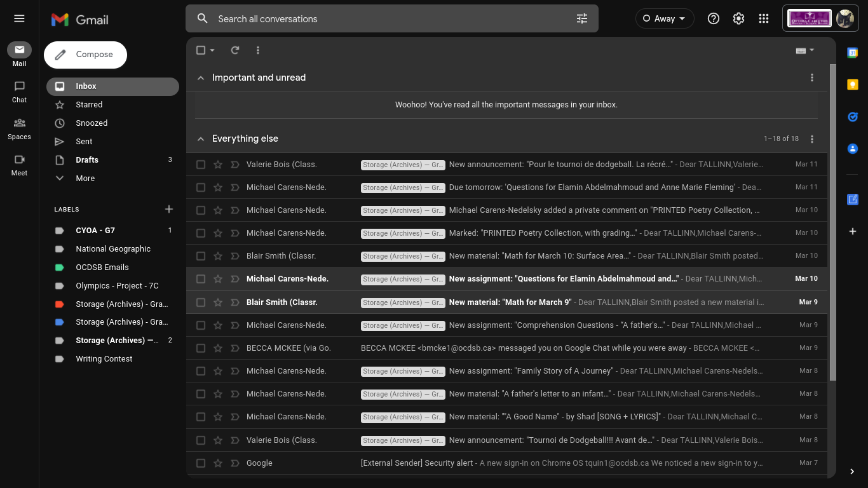Viewport: 868px width, 488px height.
Task: Star the Google Security alert email
Action: click(x=218, y=463)
